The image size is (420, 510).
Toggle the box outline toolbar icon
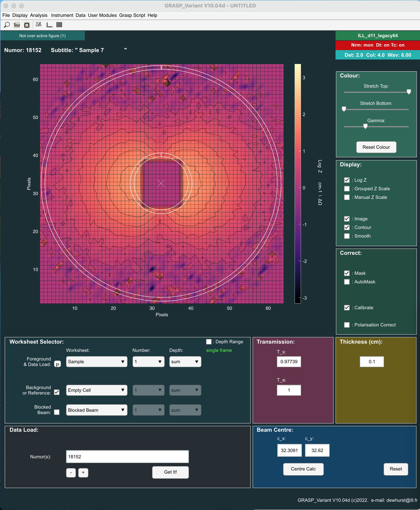tap(27, 25)
